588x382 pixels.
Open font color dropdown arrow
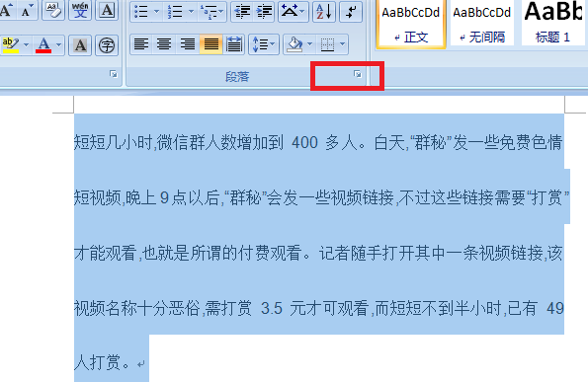point(59,45)
